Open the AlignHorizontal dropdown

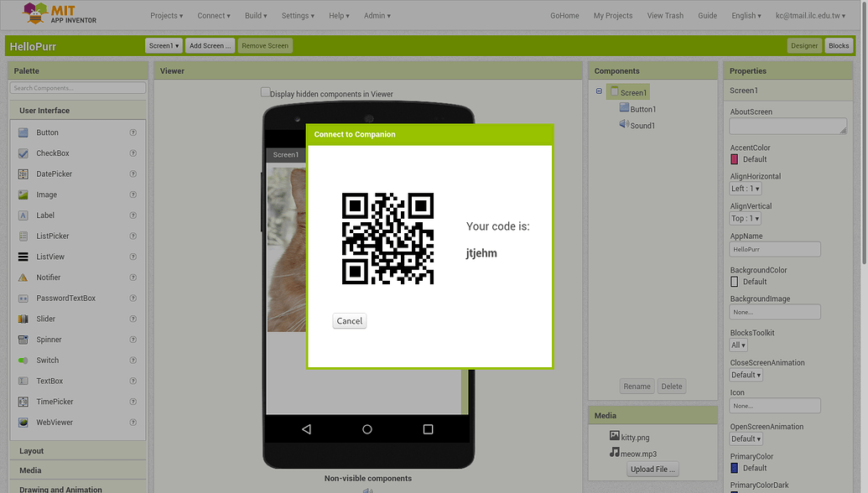[x=744, y=188]
